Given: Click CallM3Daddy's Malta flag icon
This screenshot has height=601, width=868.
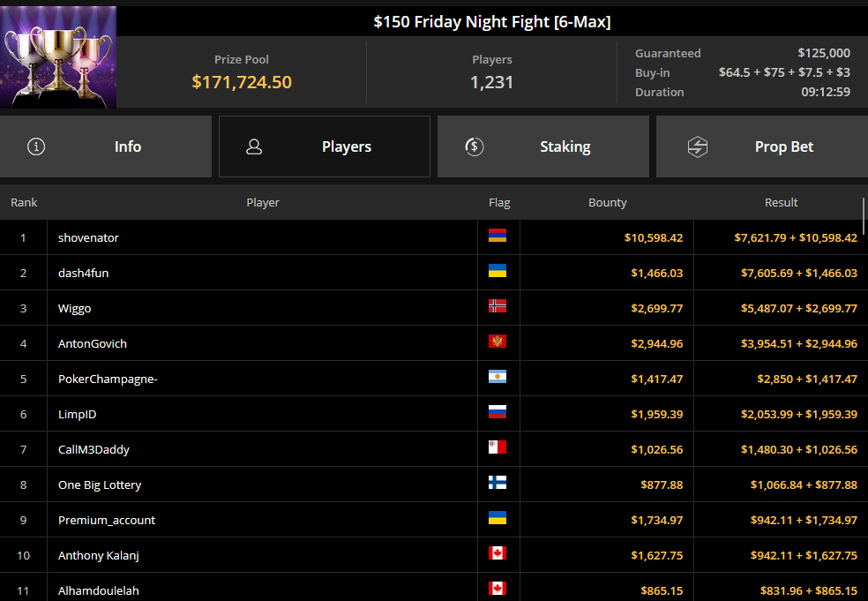Looking at the screenshot, I should click(x=498, y=447).
